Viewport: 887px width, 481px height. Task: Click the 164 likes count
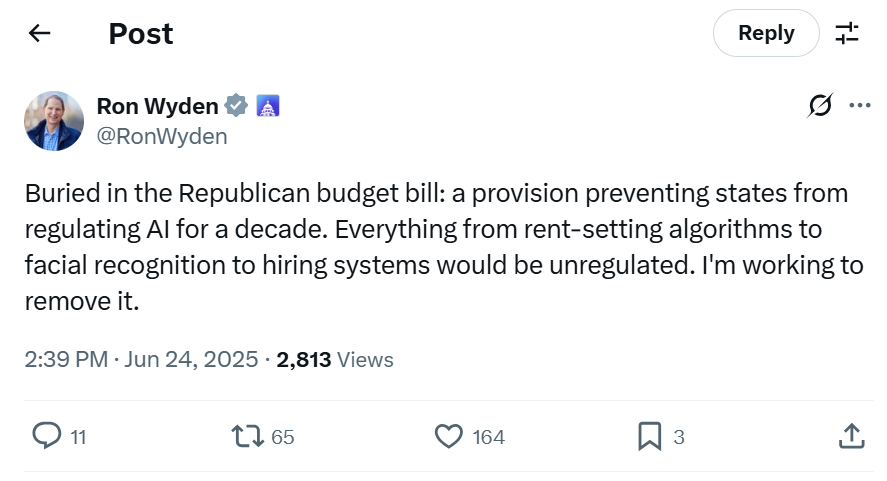click(x=488, y=437)
